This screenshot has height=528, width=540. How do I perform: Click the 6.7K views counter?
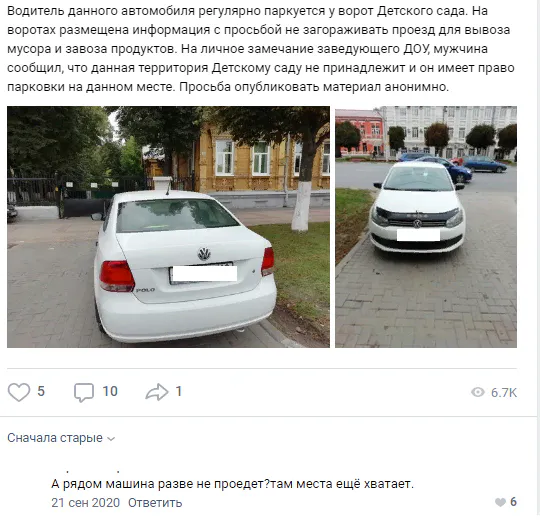click(504, 393)
